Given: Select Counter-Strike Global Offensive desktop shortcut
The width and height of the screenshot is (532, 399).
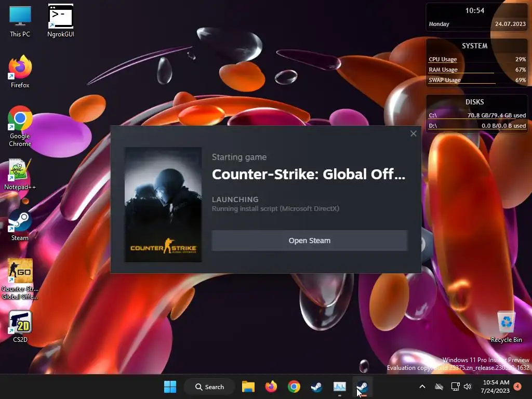Looking at the screenshot, I should pos(20,279).
